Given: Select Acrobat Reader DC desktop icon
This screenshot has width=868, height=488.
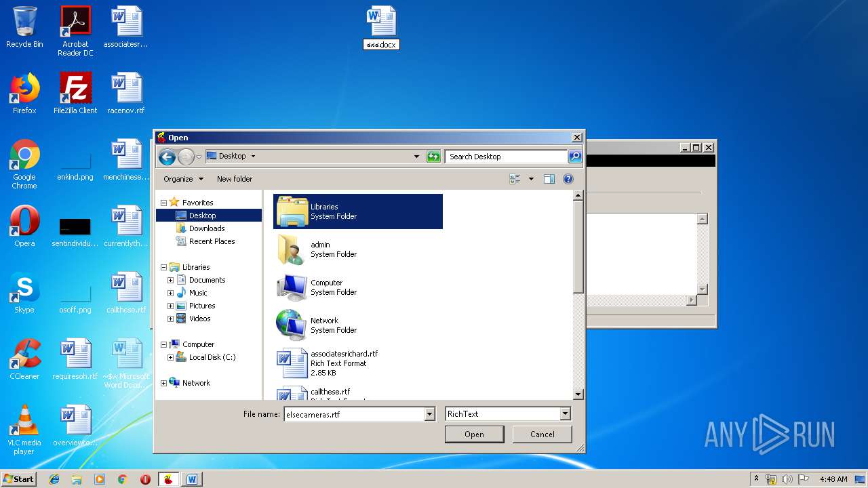Looking at the screenshot, I should point(75,31).
